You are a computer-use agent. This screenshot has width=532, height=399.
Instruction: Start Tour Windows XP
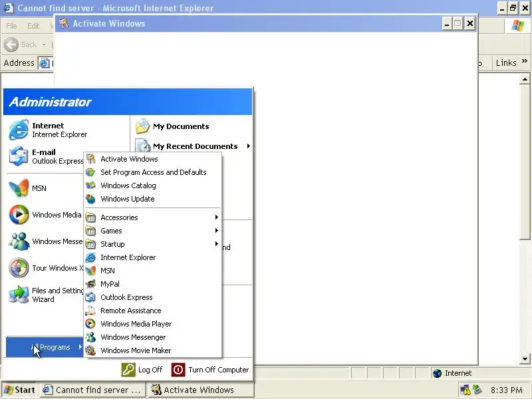tap(45, 268)
